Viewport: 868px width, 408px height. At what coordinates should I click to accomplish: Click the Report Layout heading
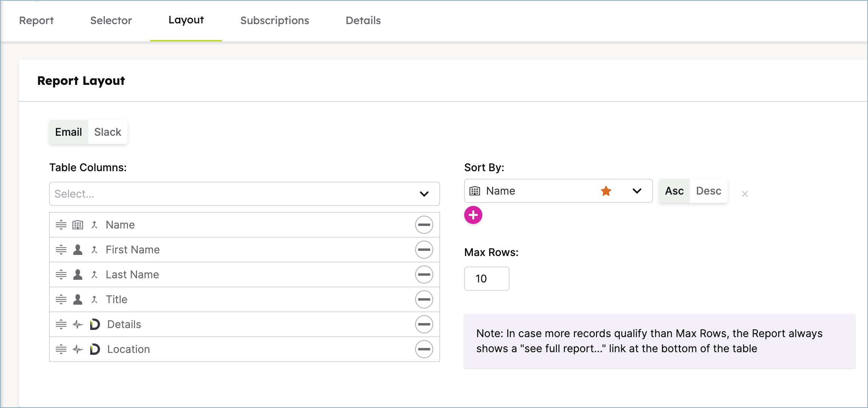tap(81, 81)
